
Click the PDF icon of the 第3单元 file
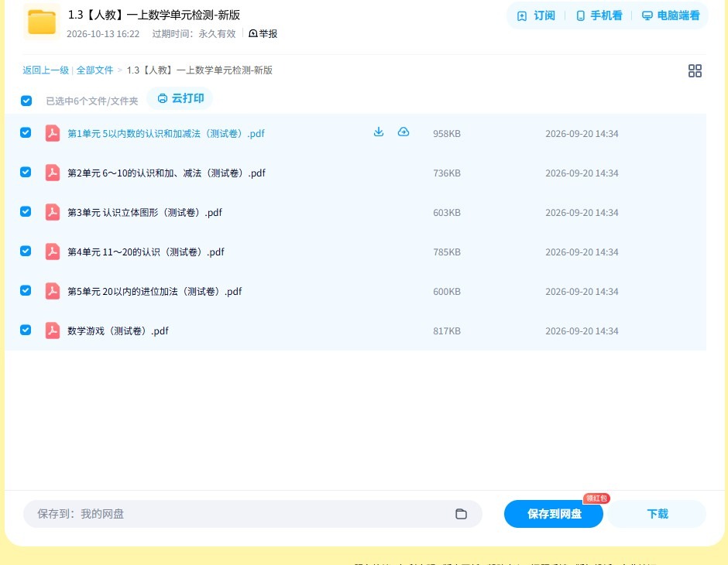pyautogui.click(x=53, y=212)
